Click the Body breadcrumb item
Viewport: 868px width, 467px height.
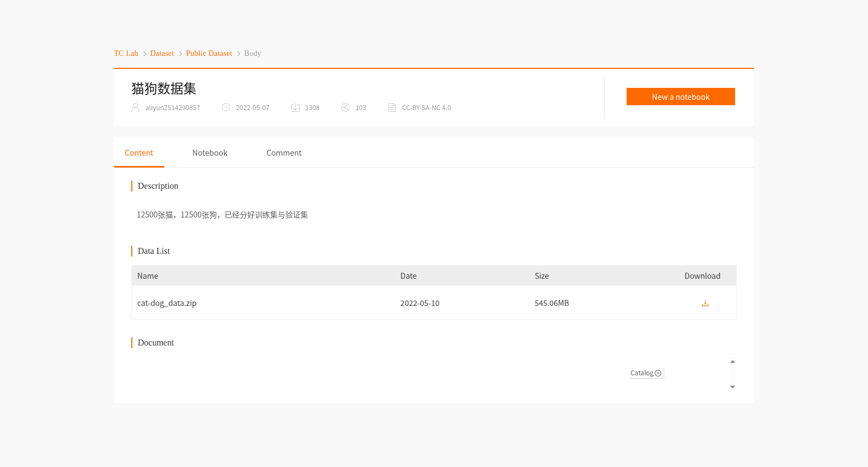[x=252, y=53]
